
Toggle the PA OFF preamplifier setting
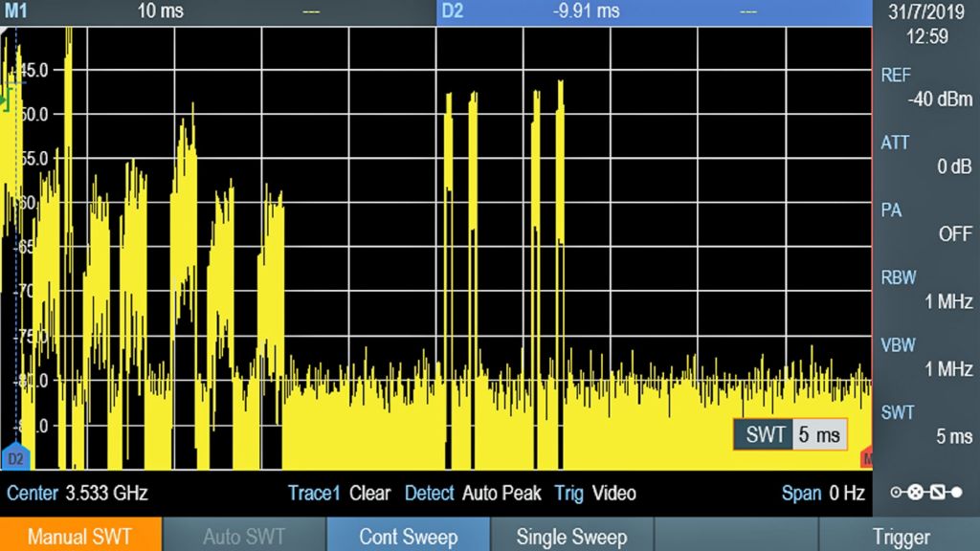(x=924, y=222)
